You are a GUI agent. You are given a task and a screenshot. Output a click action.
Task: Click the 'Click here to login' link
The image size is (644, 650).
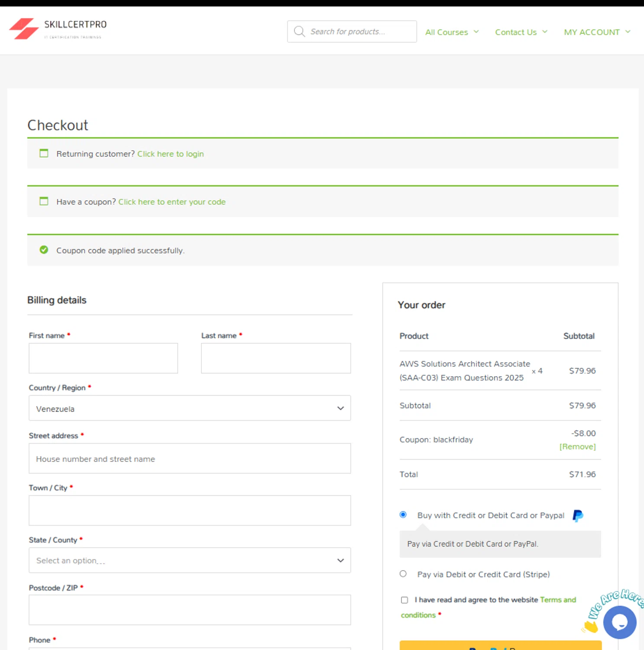[x=171, y=154]
